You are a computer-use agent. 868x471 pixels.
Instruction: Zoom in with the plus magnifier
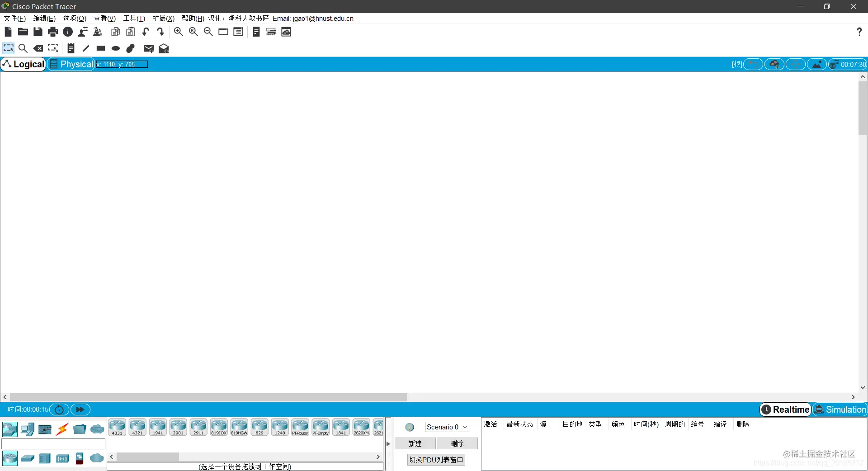179,32
